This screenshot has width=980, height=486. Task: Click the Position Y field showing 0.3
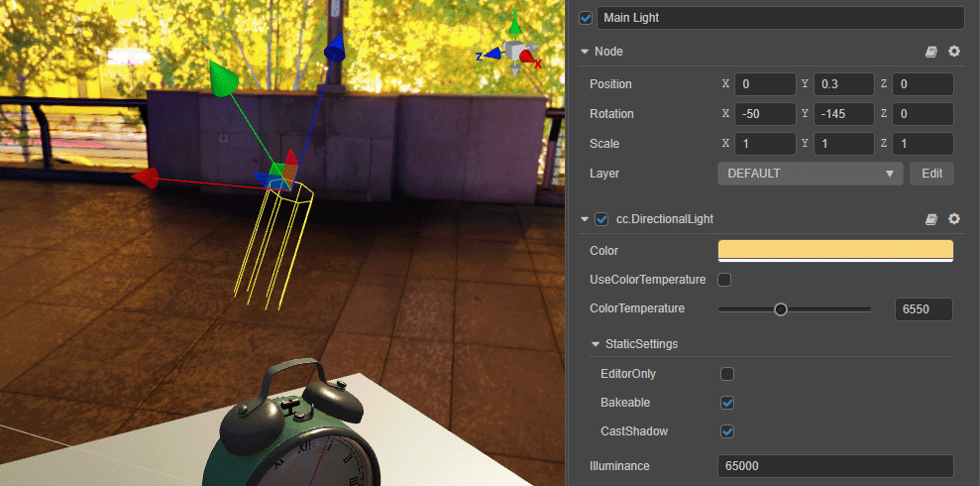click(x=843, y=84)
